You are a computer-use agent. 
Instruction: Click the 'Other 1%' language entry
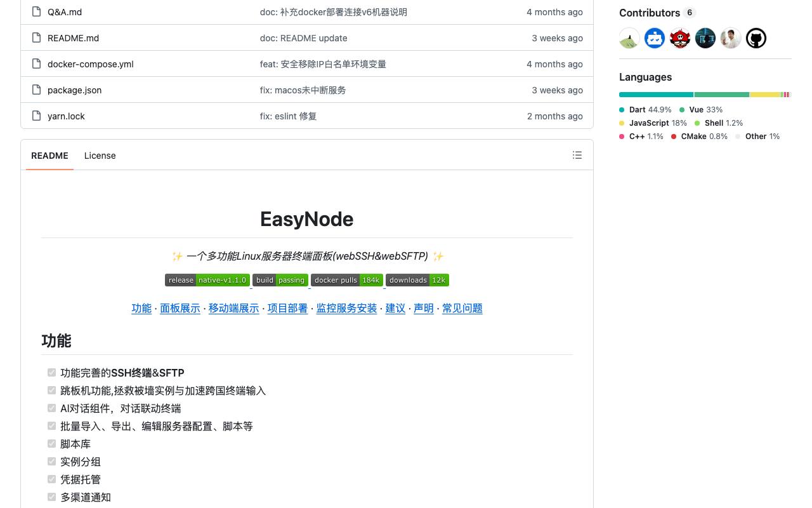757,137
